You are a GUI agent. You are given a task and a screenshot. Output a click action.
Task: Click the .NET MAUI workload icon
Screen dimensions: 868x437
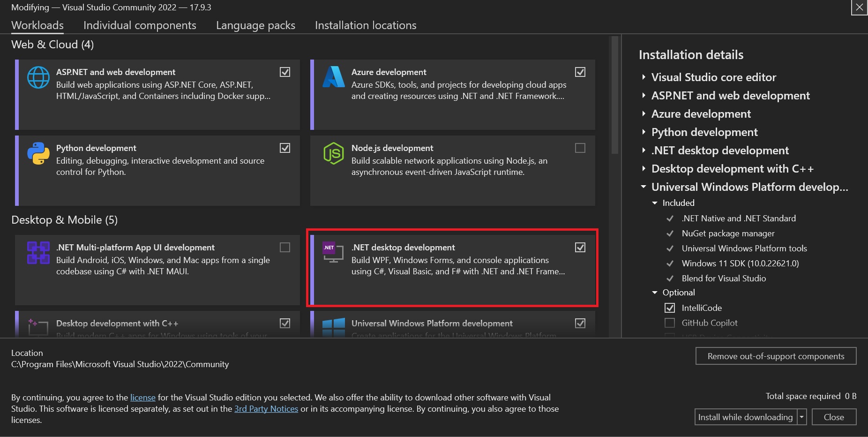click(38, 253)
